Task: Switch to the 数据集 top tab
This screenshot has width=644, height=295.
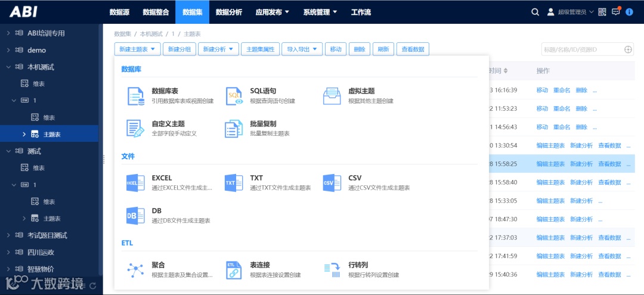Action: (192, 12)
